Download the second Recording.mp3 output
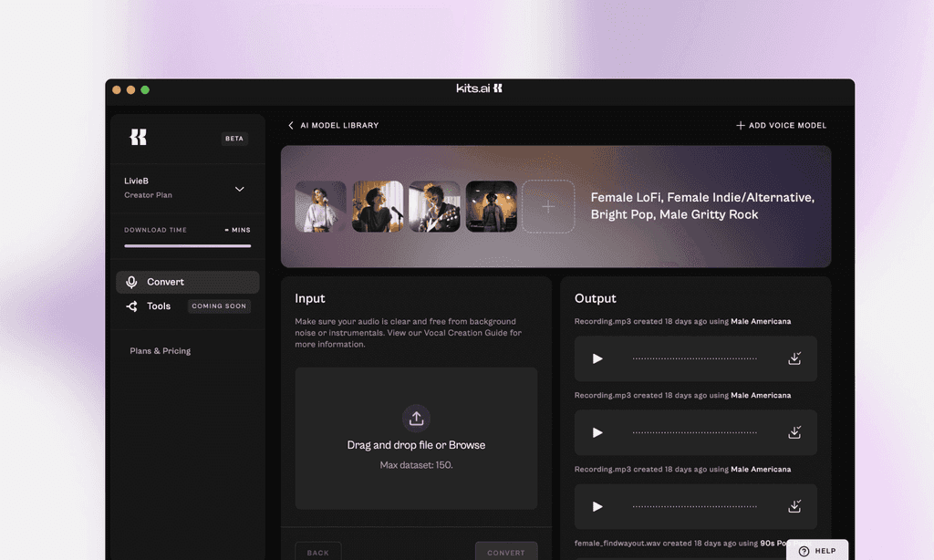 794,432
